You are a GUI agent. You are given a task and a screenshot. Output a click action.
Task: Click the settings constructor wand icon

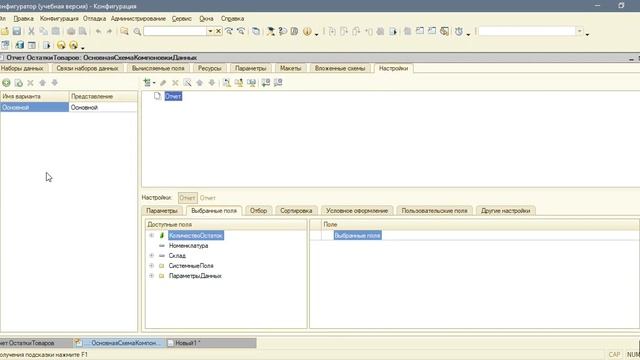pos(187,83)
